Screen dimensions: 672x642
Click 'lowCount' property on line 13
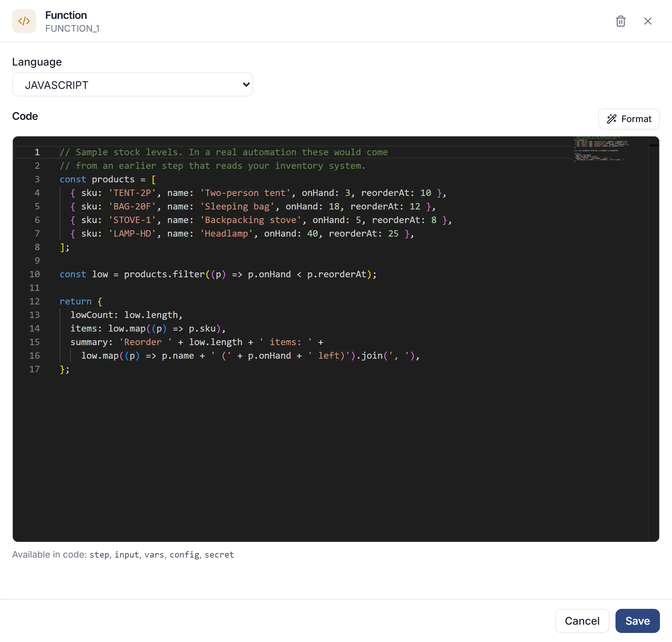pyautogui.click(x=92, y=315)
